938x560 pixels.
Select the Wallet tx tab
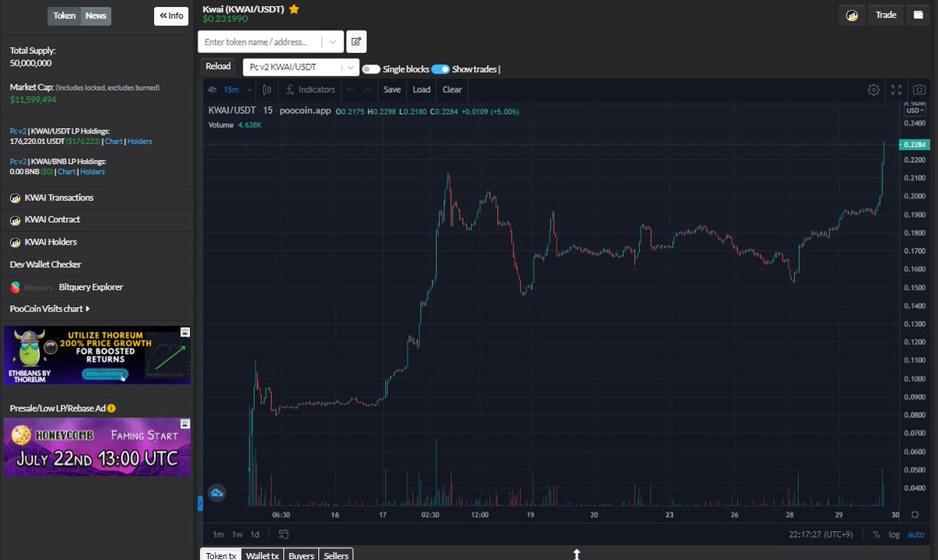click(262, 555)
